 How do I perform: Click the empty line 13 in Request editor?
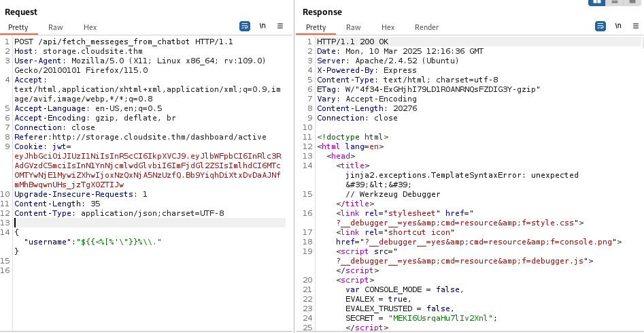150,223
